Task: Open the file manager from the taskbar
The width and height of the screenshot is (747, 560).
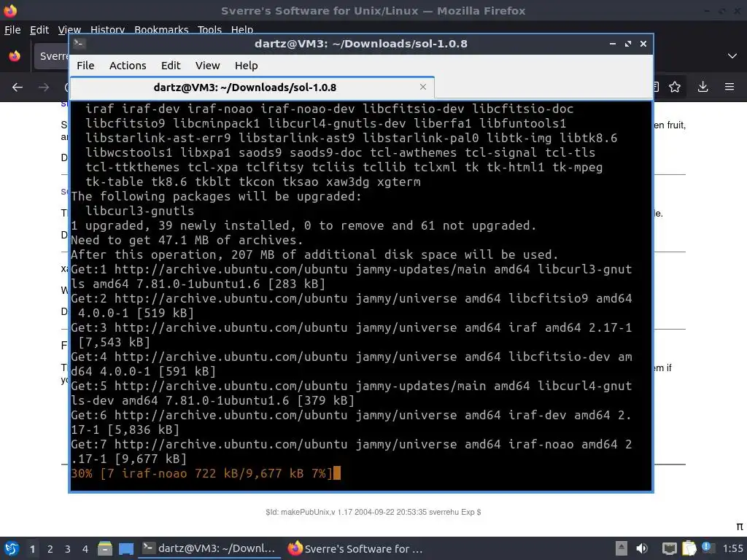Action: click(105, 548)
